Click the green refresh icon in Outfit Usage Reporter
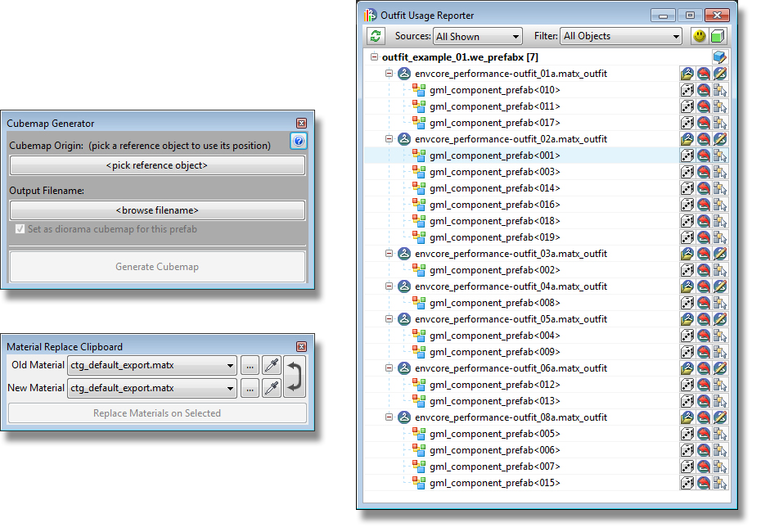 [376, 36]
